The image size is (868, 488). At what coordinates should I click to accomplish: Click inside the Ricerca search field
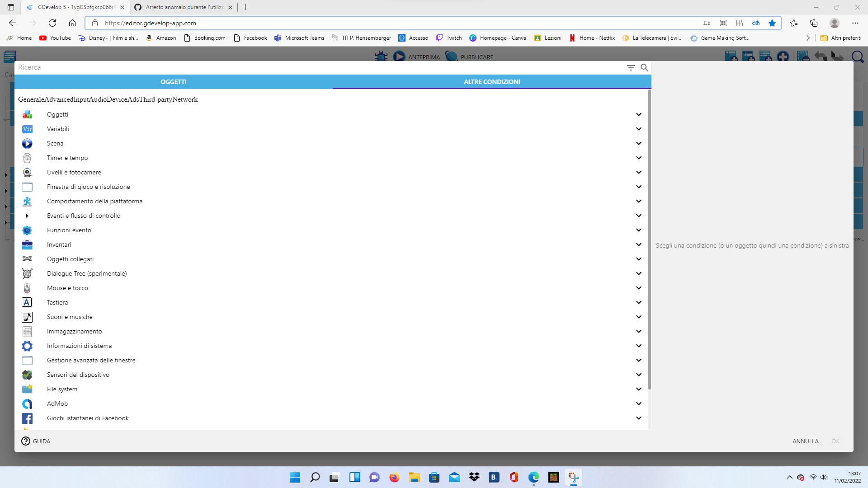181,67
